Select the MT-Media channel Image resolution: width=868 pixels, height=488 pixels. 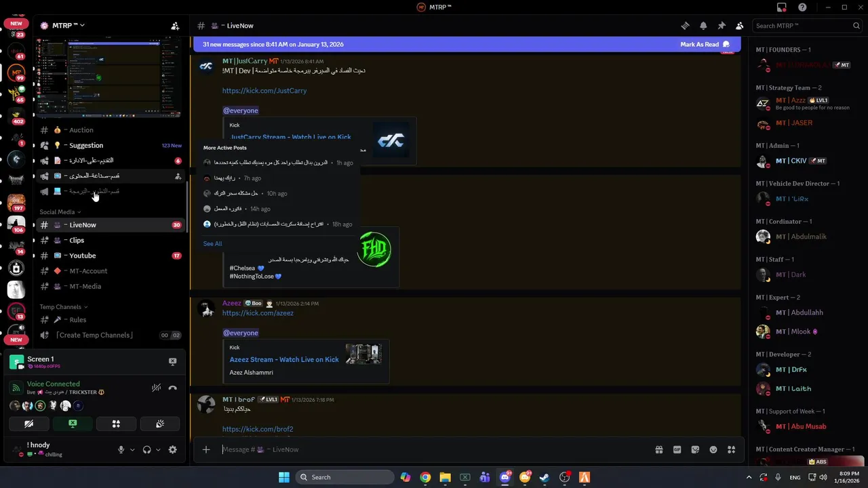click(x=111, y=286)
